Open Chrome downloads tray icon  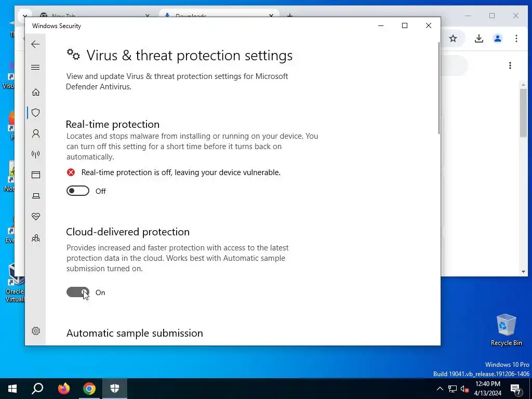(x=478, y=38)
